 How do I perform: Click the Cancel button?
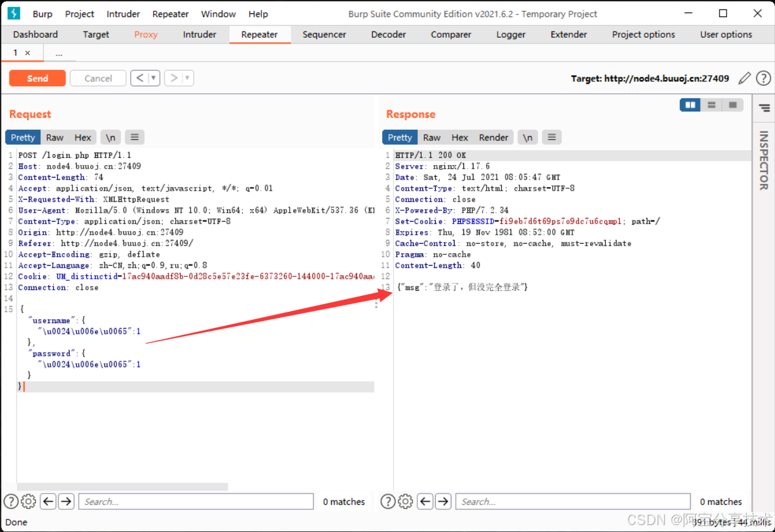(98, 78)
